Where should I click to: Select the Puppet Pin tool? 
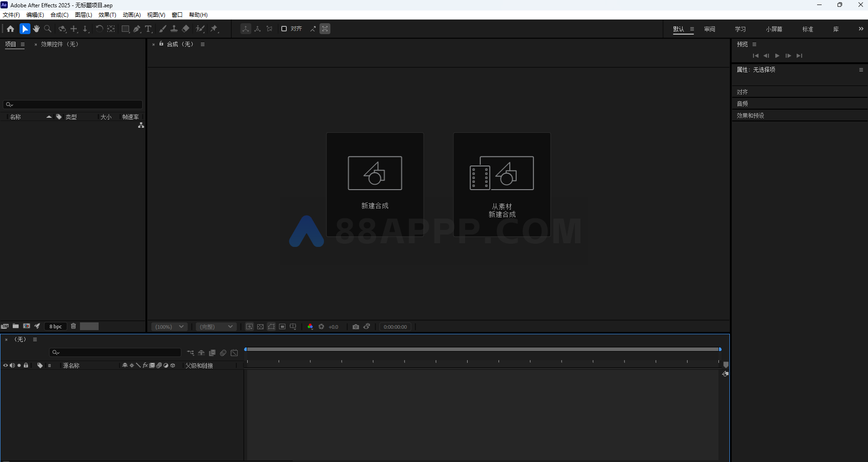pos(214,29)
